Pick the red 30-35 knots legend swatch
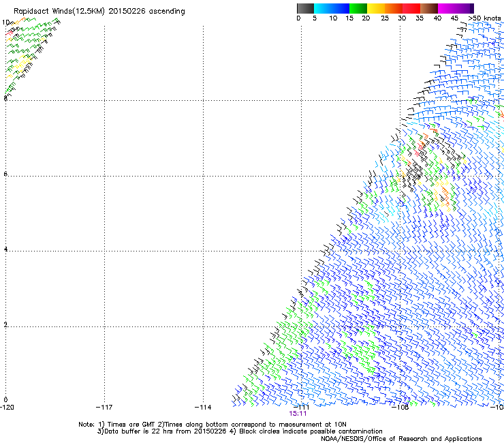This screenshot has height=443, width=504. click(411, 8)
